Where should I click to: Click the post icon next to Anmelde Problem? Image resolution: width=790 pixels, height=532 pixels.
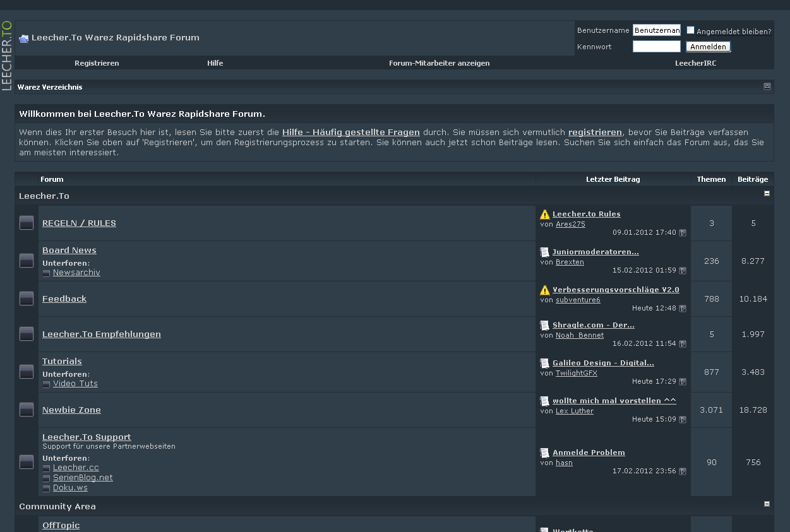[x=545, y=453]
